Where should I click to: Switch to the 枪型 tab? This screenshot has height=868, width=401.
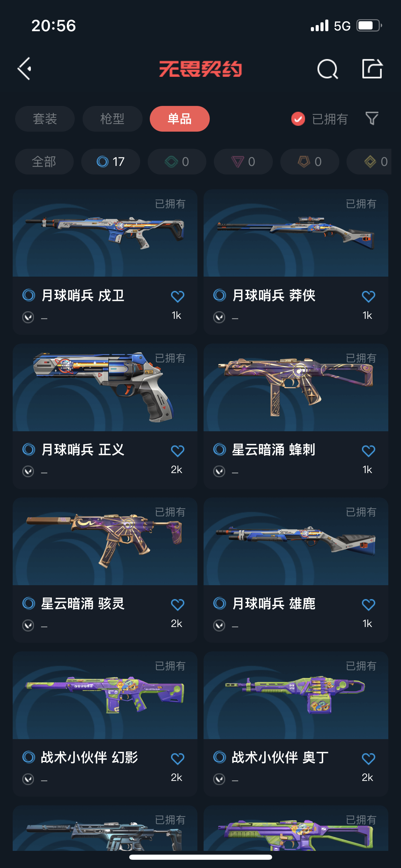click(x=112, y=119)
